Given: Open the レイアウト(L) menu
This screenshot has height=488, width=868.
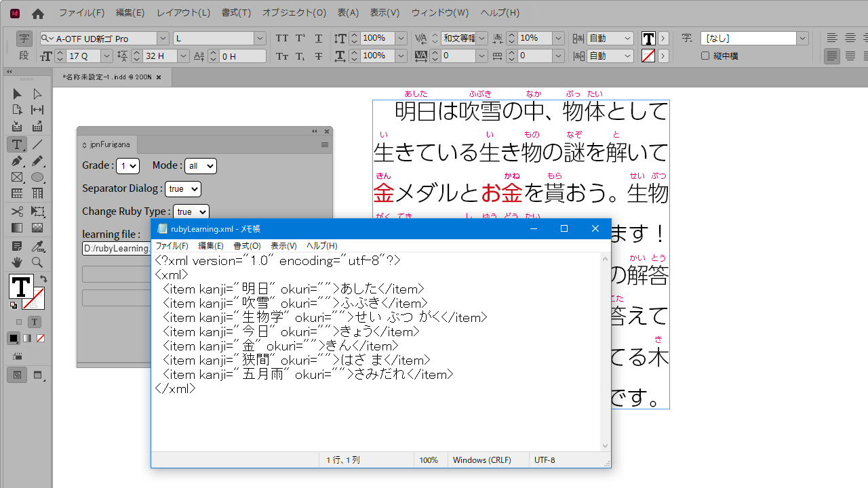Looking at the screenshot, I should [x=183, y=13].
